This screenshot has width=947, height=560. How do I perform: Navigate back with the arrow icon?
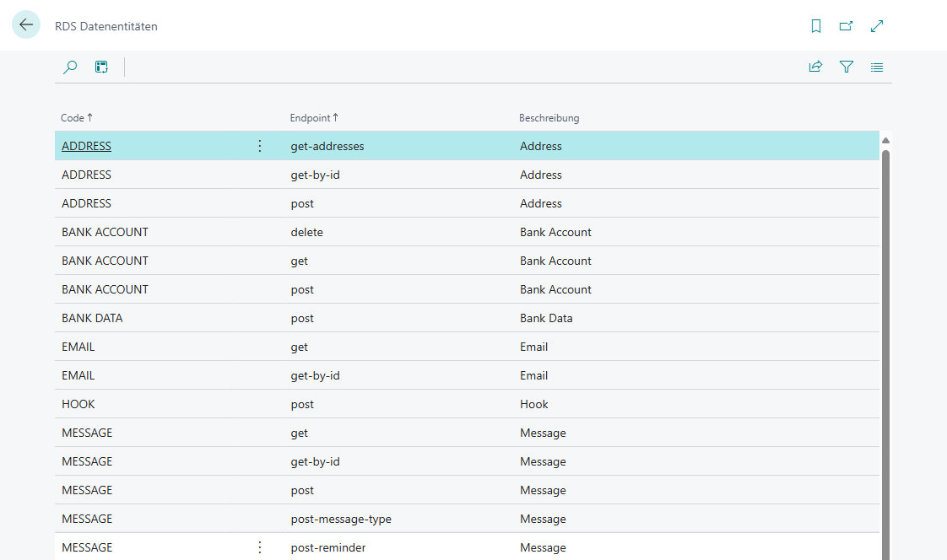click(25, 25)
